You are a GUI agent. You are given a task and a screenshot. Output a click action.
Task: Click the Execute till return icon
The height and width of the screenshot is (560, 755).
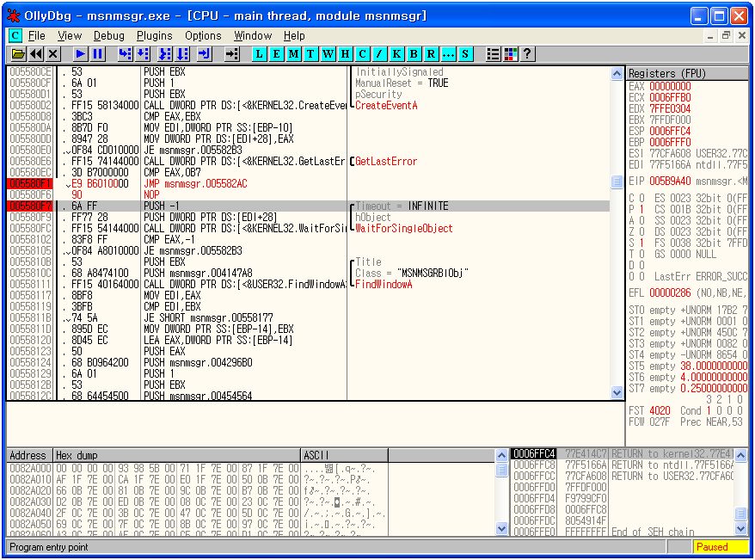coord(204,54)
